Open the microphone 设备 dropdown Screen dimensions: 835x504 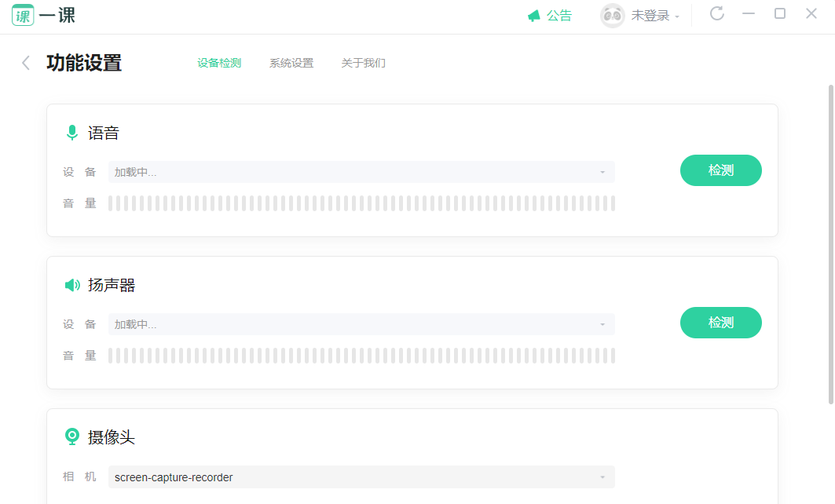(x=361, y=172)
